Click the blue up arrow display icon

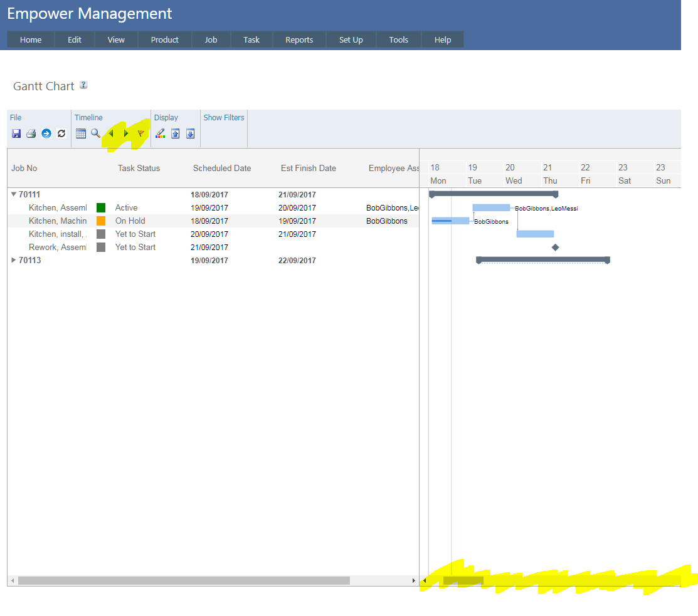click(176, 133)
